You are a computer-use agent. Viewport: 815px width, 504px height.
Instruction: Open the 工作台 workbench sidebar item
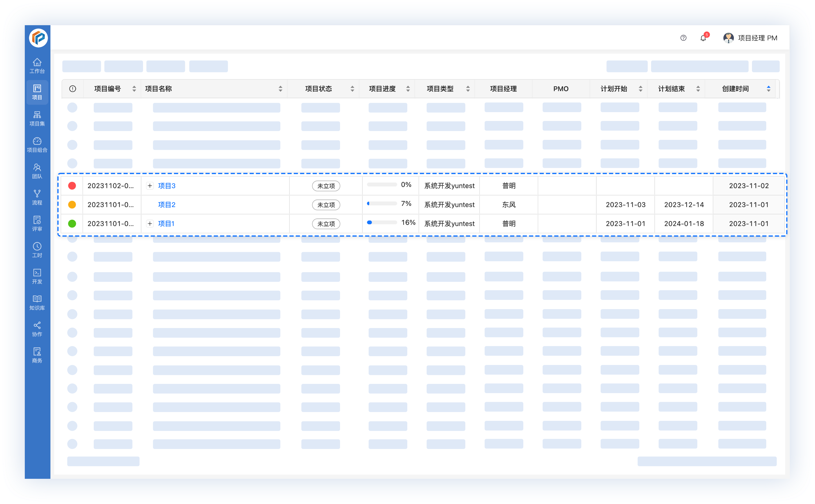(37, 66)
